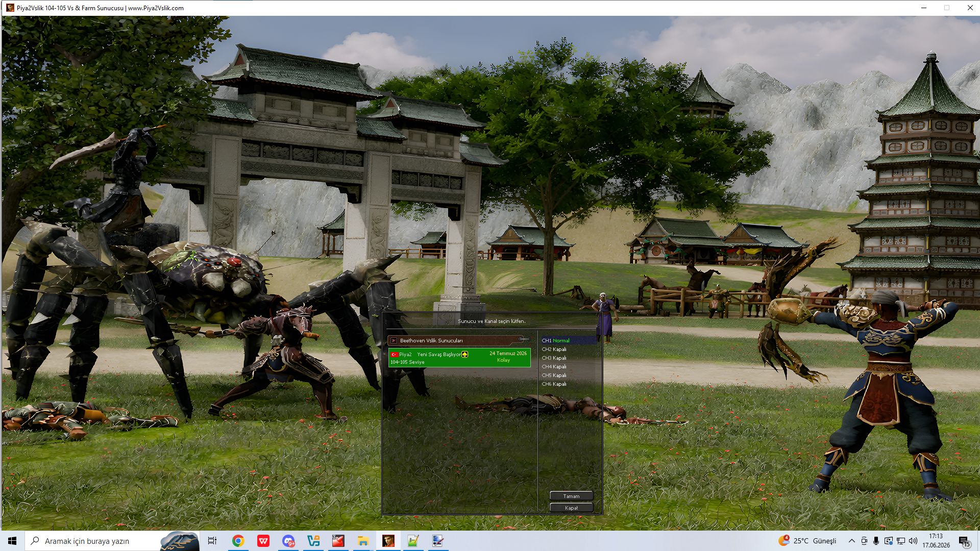
Task: Open File Explorer from the taskbar
Action: tap(363, 541)
